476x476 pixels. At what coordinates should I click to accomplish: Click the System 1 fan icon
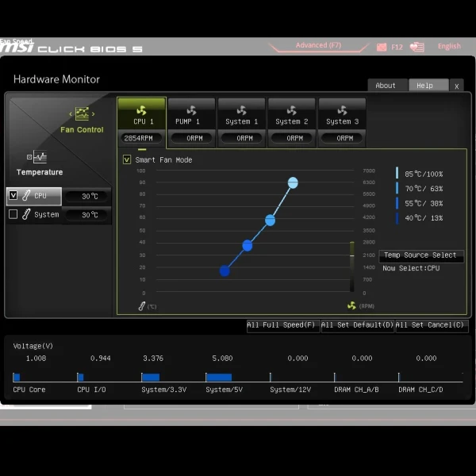242,110
